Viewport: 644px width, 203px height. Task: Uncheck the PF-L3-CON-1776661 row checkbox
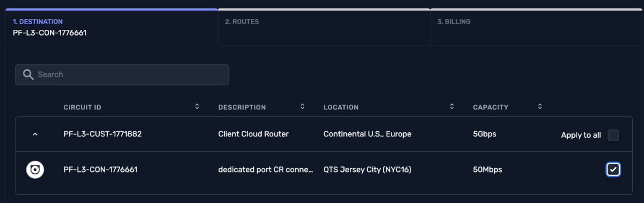click(x=613, y=170)
